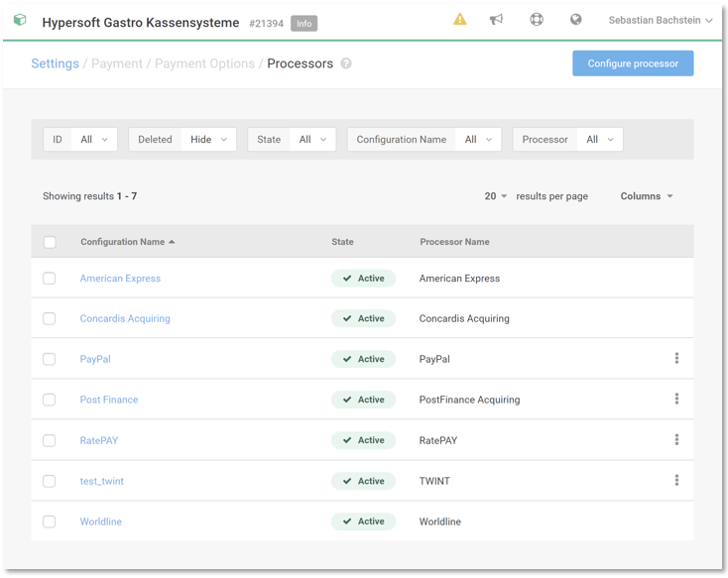Open the Sebastian Bachstein user menu
Image resolution: width=728 pixels, height=578 pixels.
[x=660, y=21]
